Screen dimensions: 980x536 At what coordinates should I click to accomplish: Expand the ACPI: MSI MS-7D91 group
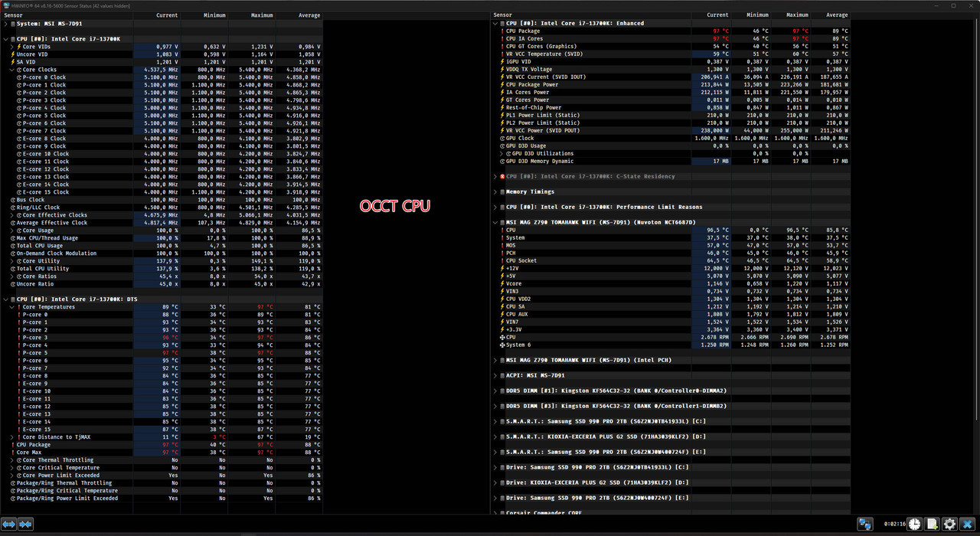pos(495,376)
